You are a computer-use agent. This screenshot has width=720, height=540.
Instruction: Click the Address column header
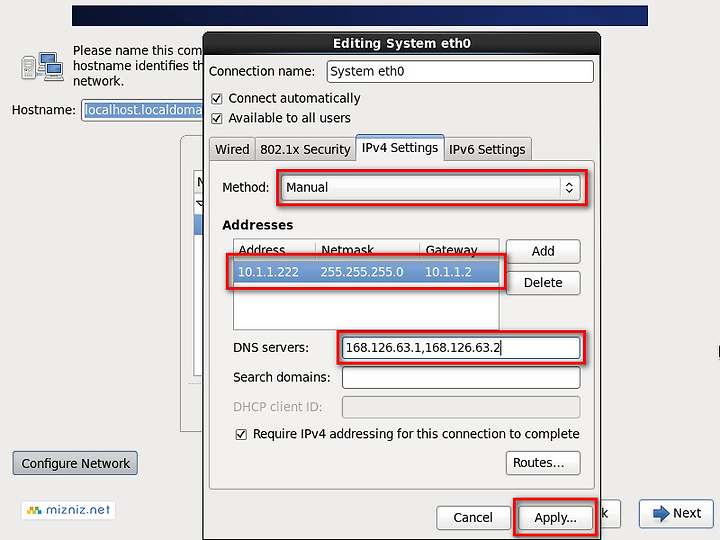click(x=275, y=250)
